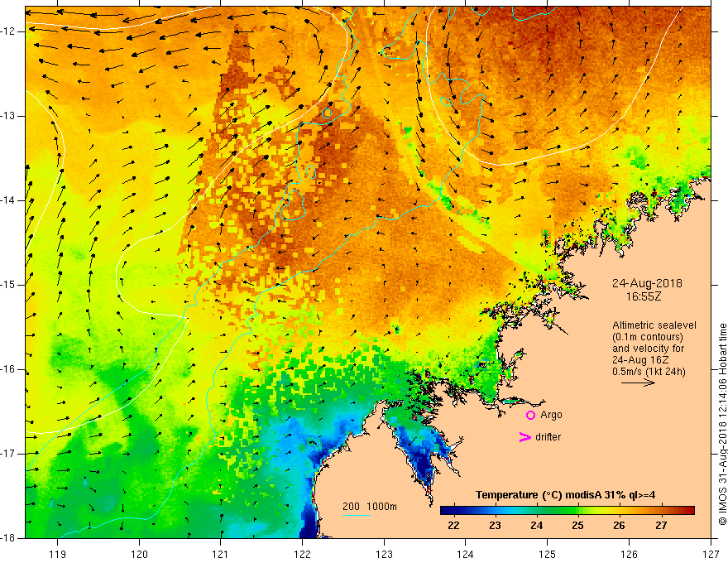728x563 pixels.
Task: Click the magenta drifter arrowhead legend symbol
Action: 525,437
